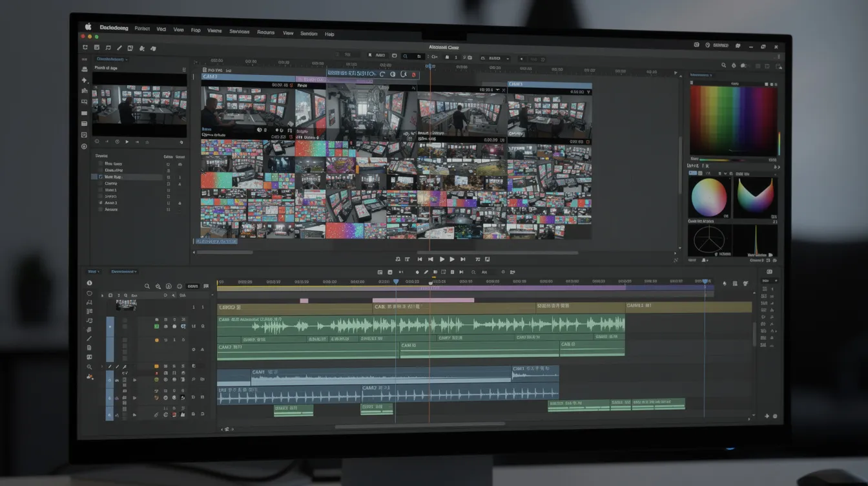Image resolution: width=868 pixels, height=486 pixels.
Task: Select the ellipse tool in timeline toolbox
Action: tap(89, 293)
